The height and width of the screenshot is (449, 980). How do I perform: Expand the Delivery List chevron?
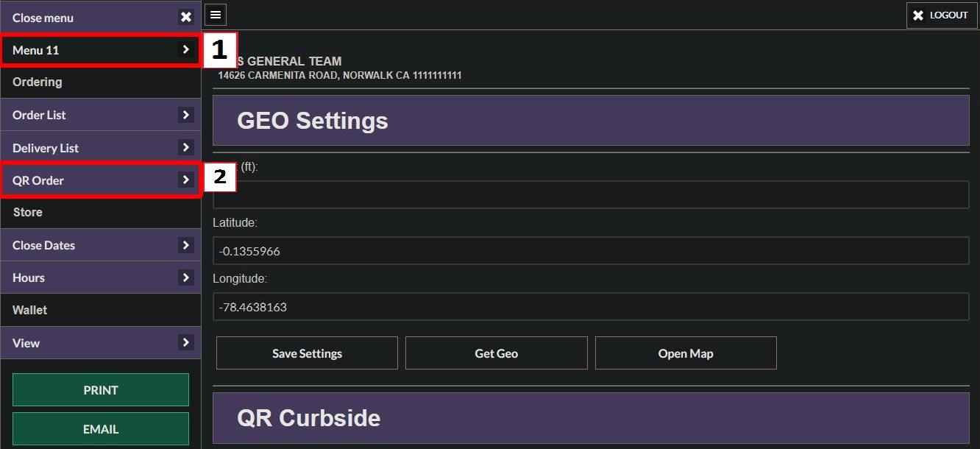(x=185, y=147)
